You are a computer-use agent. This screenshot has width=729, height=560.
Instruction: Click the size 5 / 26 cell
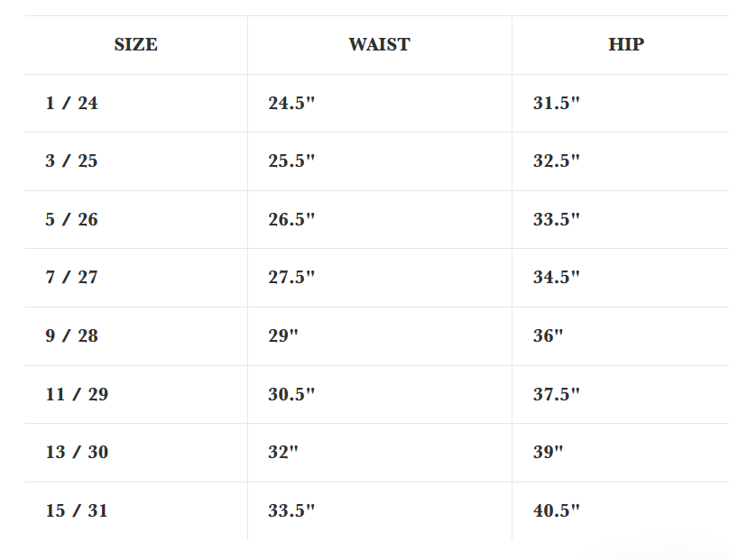pyautogui.click(x=72, y=220)
